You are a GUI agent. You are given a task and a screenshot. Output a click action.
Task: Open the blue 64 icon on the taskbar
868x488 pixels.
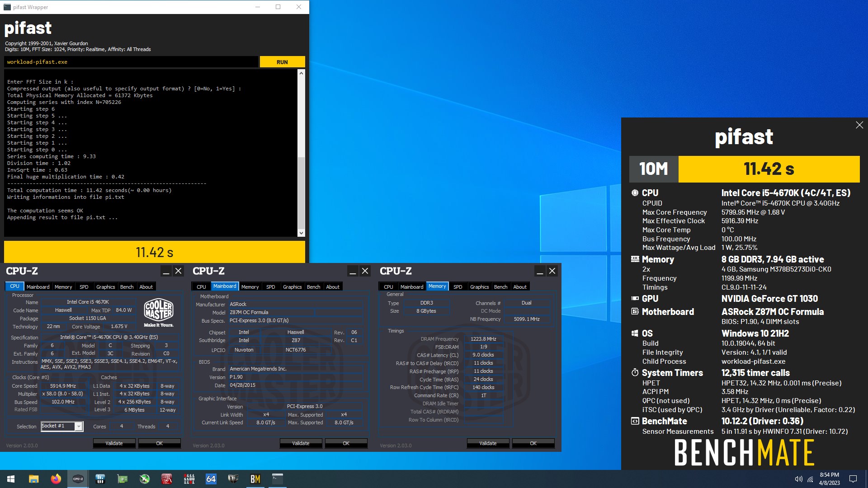(x=211, y=479)
